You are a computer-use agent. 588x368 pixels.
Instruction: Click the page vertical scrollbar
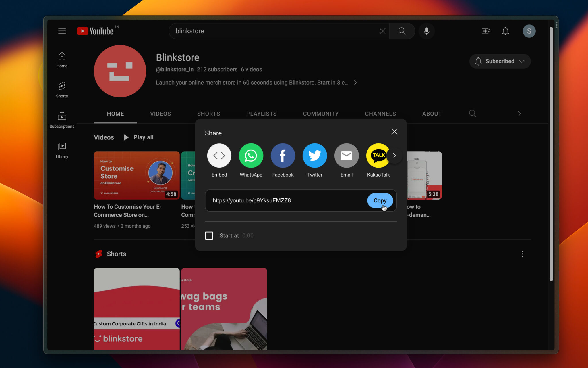pos(551,154)
